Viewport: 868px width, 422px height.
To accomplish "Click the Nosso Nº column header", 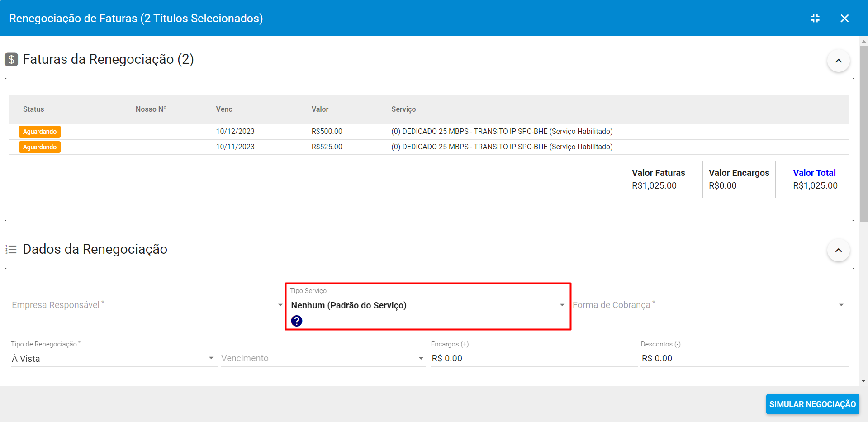I will (151, 109).
